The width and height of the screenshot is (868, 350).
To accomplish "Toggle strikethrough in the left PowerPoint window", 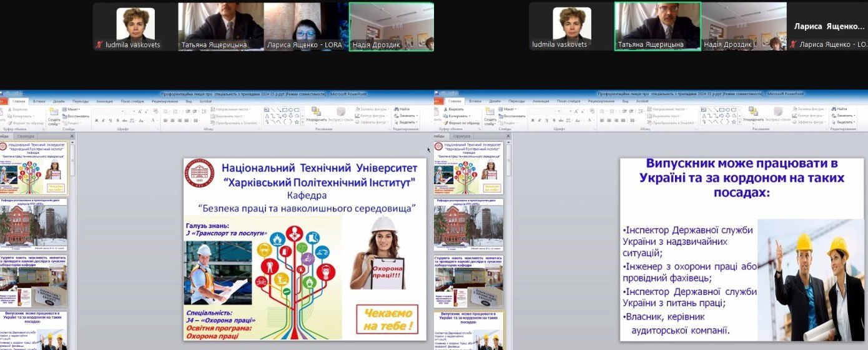I will 124,120.
